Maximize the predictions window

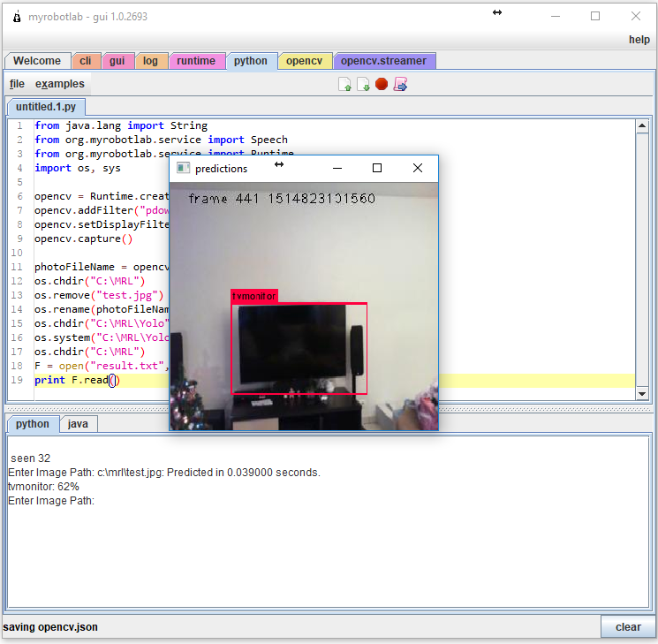[377, 168]
